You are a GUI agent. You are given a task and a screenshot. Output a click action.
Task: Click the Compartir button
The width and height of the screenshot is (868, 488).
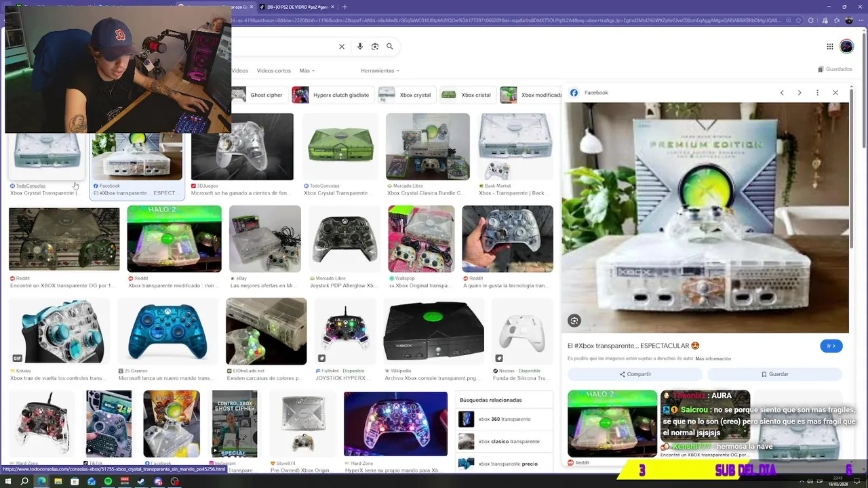coord(635,374)
